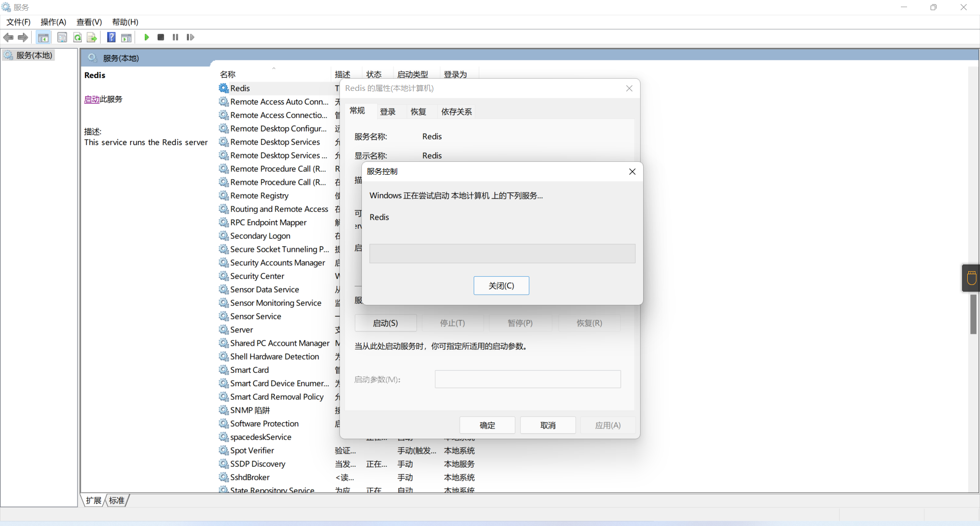Screen dimensions: 980x526
Task: Restart the service with the toolbar restart icon
Action: 190,37
